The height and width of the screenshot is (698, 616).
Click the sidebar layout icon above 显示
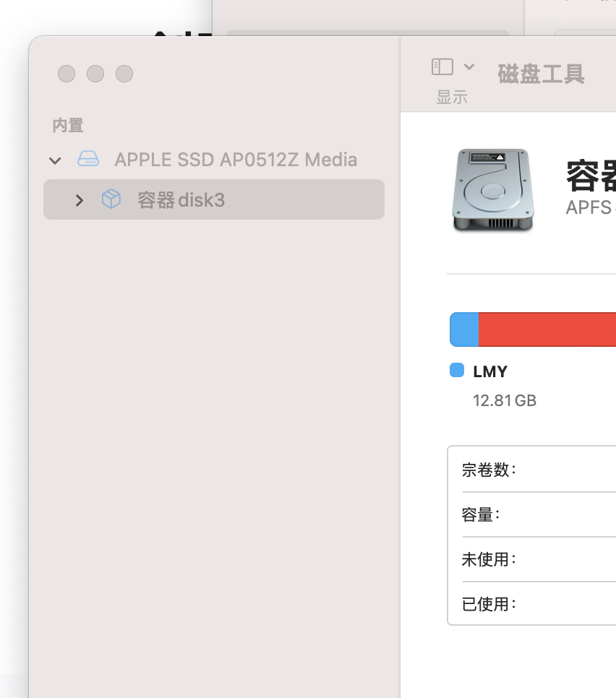pyautogui.click(x=442, y=66)
